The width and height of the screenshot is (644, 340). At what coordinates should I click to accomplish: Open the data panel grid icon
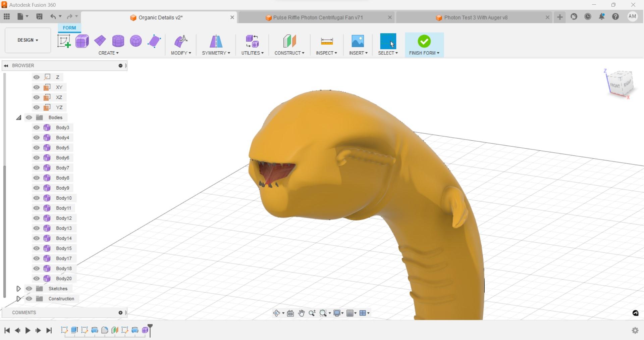click(x=7, y=16)
